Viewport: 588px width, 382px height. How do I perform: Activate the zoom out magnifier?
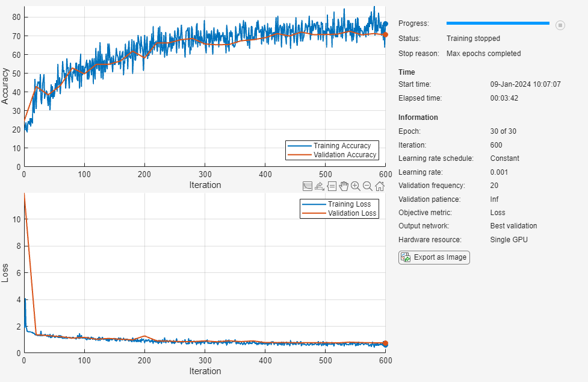[x=368, y=186]
